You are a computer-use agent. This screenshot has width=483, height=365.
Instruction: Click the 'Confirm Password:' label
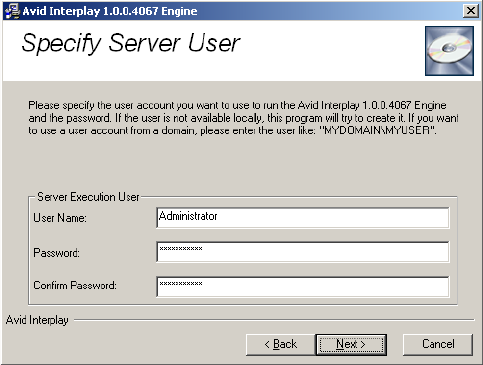click(75, 285)
